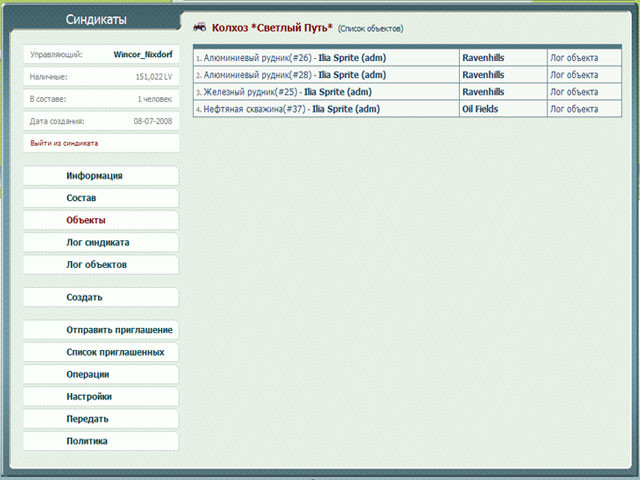Click Ravenhills in the #28 row
This screenshot has height=480, width=640.
[483, 75]
